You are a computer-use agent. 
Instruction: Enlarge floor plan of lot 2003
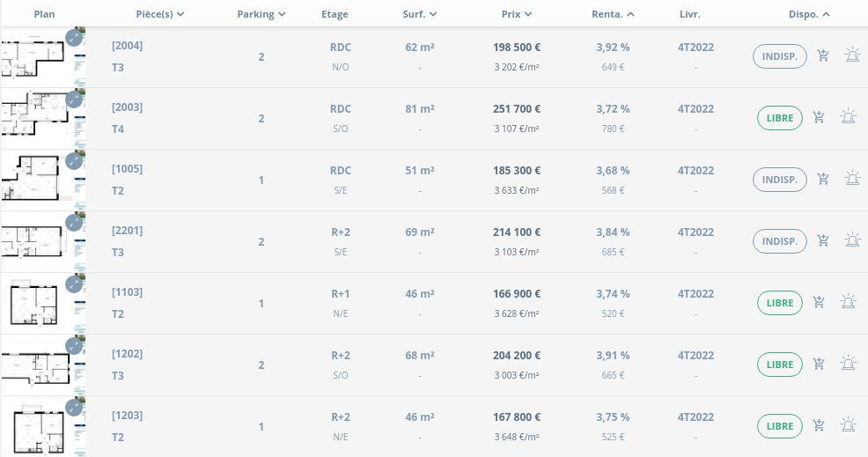click(x=74, y=100)
